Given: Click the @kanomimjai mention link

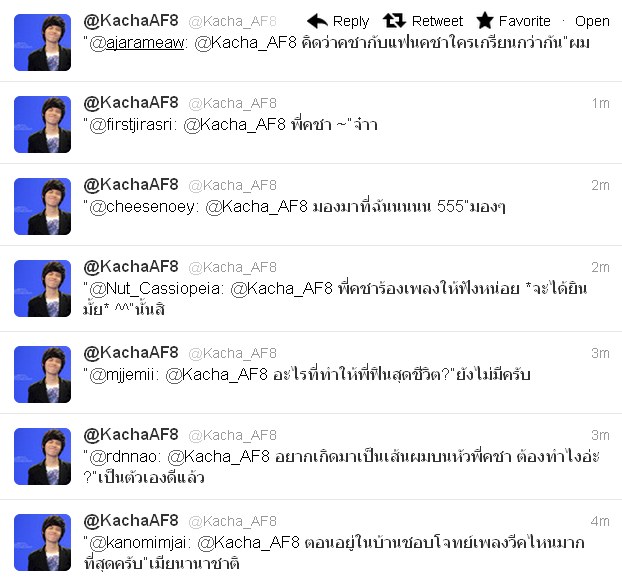Looking at the screenshot, I should (138, 543).
